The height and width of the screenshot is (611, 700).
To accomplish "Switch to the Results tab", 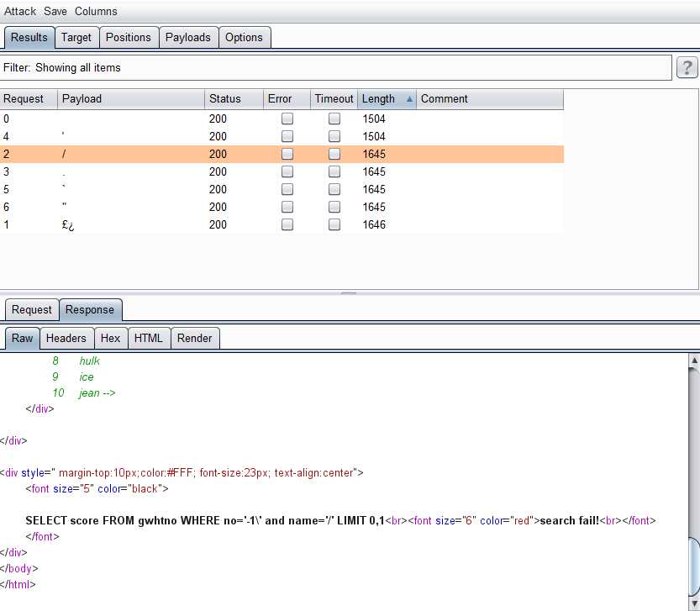I will 29,38.
